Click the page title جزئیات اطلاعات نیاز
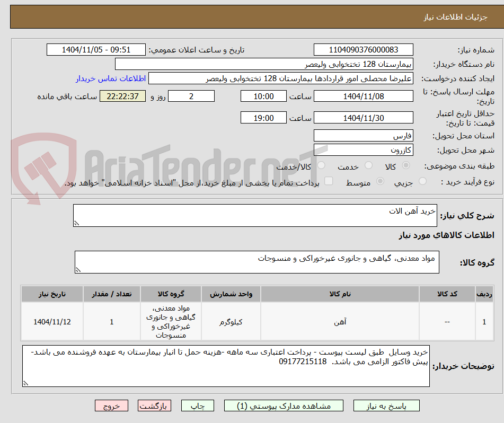 tap(455, 17)
